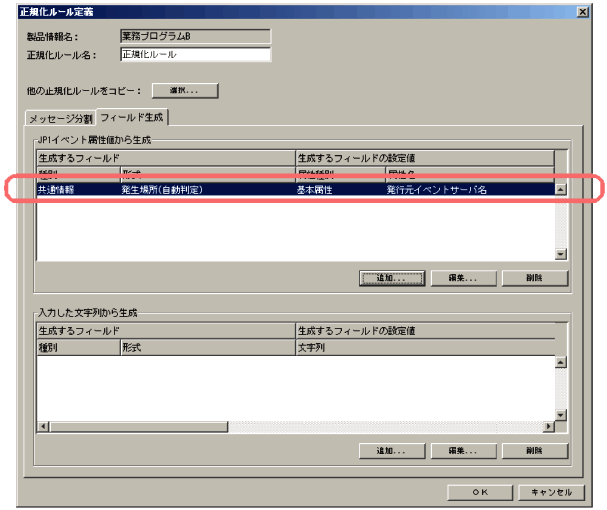Close the 正規化ルール定義 dialog
The height and width of the screenshot is (510, 607).
[582, 12]
